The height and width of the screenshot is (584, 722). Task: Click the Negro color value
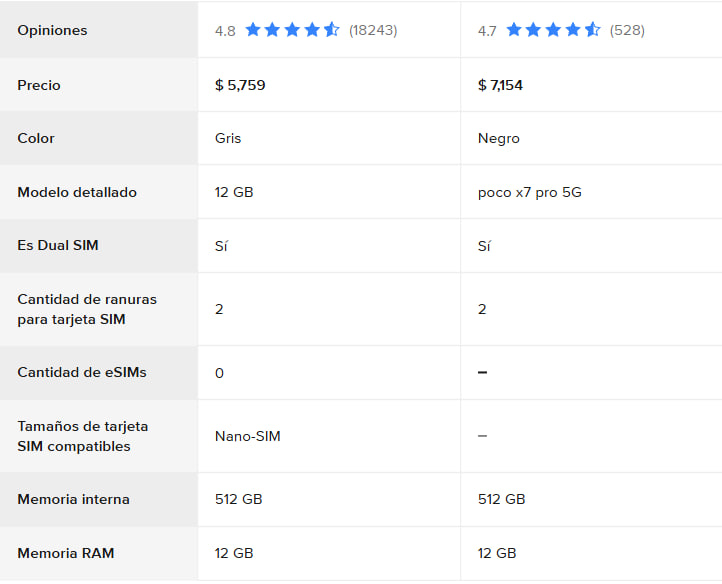[499, 139]
